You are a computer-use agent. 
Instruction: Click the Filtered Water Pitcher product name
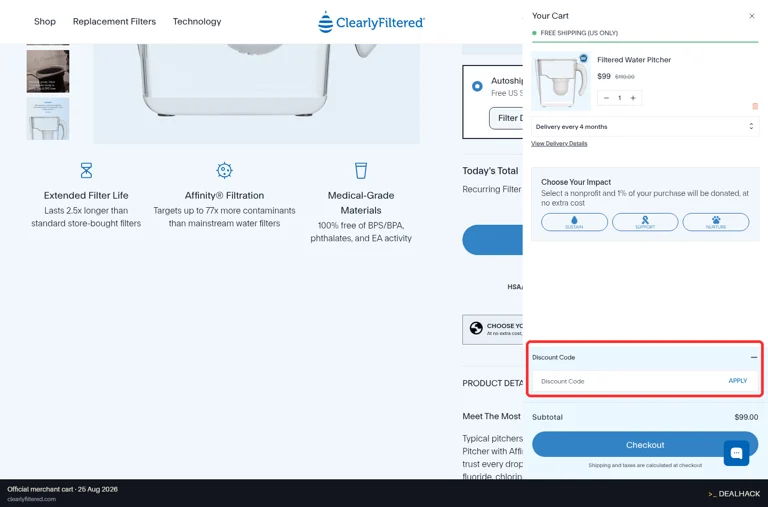(634, 60)
